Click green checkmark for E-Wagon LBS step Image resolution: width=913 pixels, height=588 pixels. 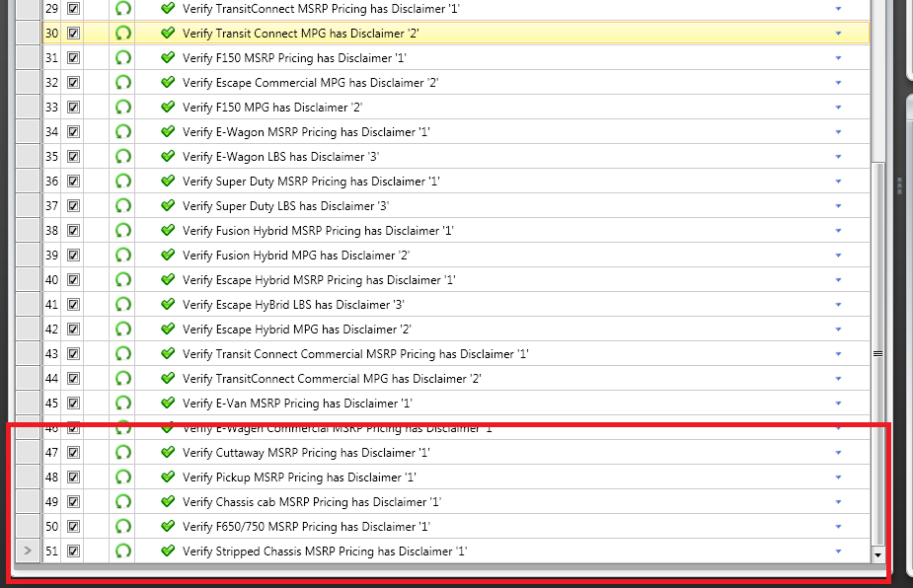point(168,156)
